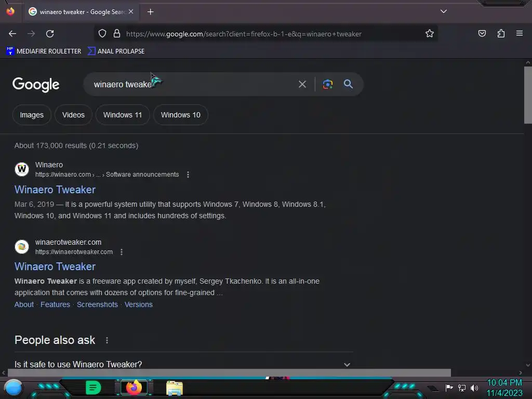Reload the current page
Viewport: 532px width, 399px height.
pyautogui.click(x=50, y=34)
